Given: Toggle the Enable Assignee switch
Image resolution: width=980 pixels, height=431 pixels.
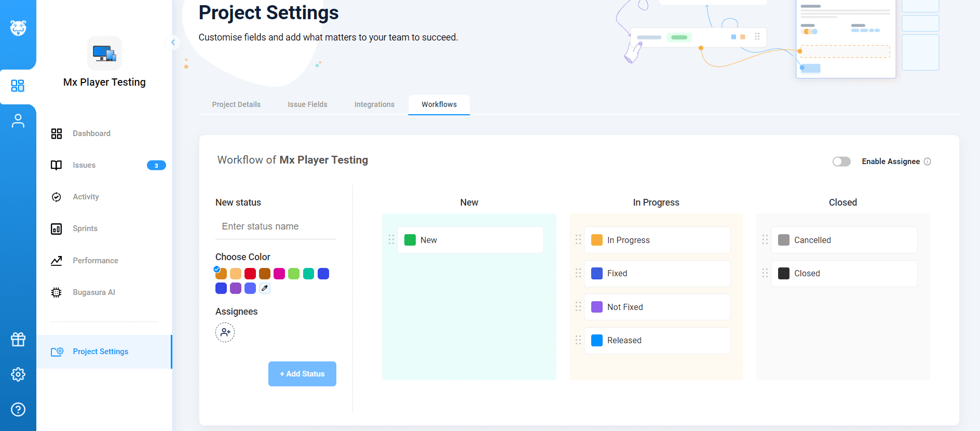Looking at the screenshot, I should click(x=841, y=161).
